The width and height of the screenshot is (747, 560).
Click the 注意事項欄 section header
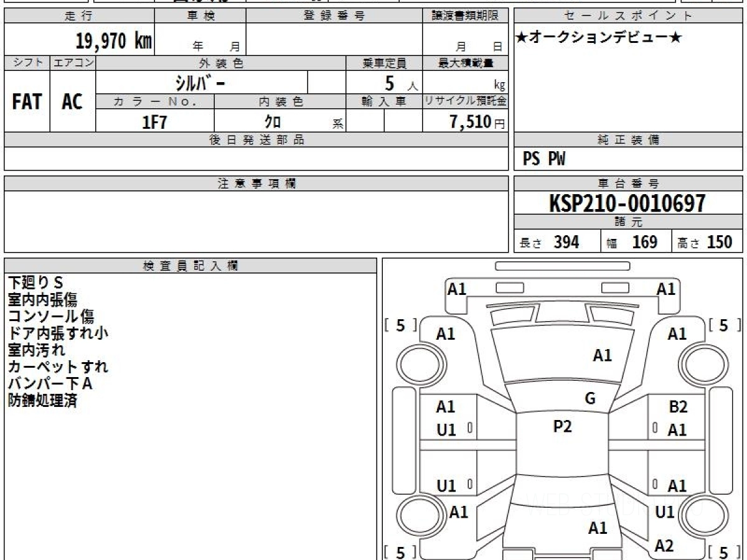[256, 184]
